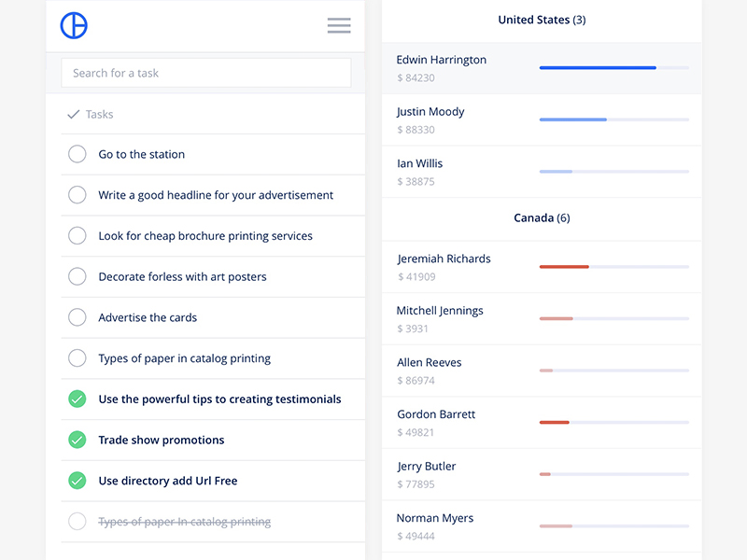Viewport: 747px width, 560px height.
Task: Mark 'Write a good headline' task complete
Action: pos(78,195)
